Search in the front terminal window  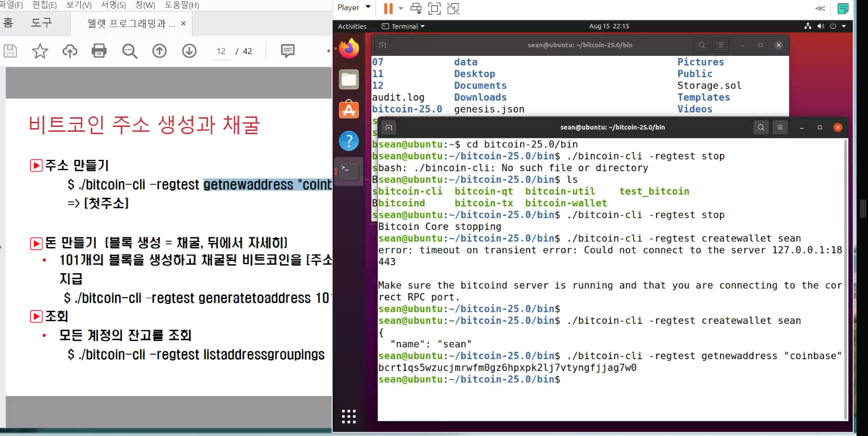pos(760,127)
